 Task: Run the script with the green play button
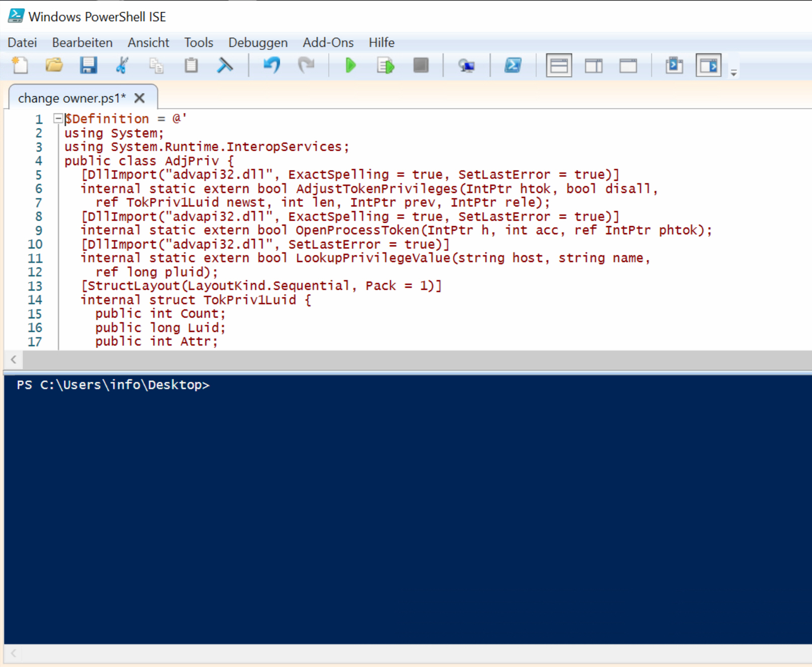click(x=351, y=65)
